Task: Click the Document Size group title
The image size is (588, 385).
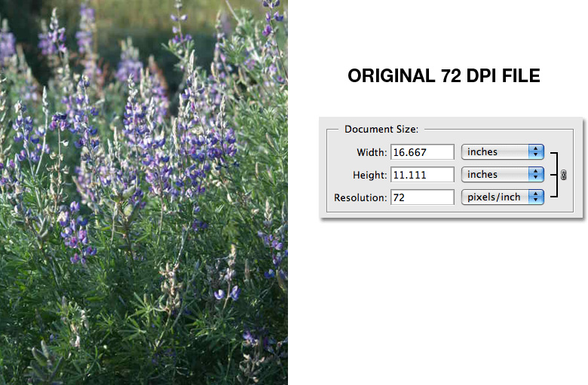Action: point(381,130)
